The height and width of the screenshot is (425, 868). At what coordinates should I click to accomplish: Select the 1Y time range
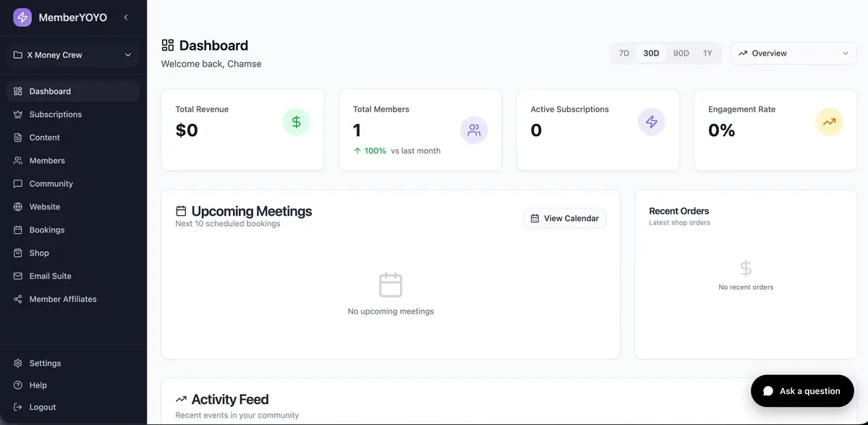707,52
